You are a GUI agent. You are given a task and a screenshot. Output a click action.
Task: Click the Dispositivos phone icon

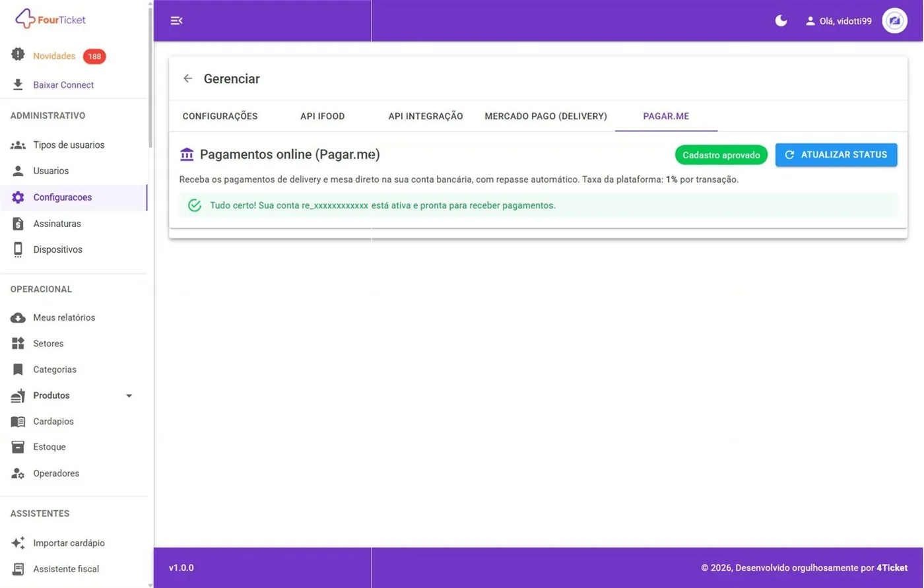[x=18, y=249]
